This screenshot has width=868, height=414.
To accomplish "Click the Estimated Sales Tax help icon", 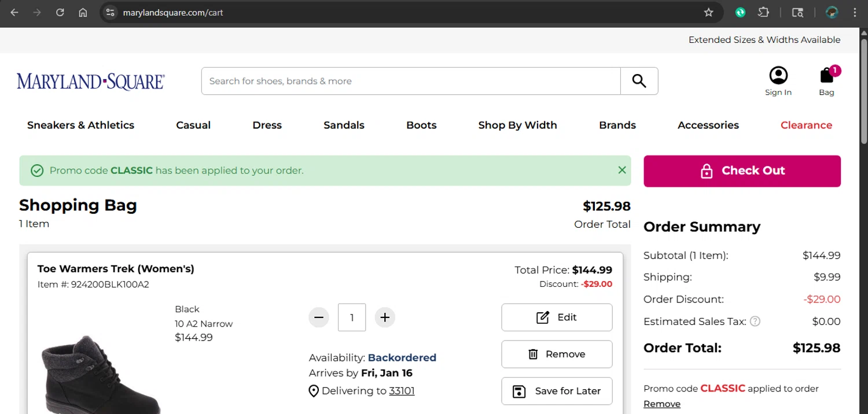I will pyautogui.click(x=755, y=321).
